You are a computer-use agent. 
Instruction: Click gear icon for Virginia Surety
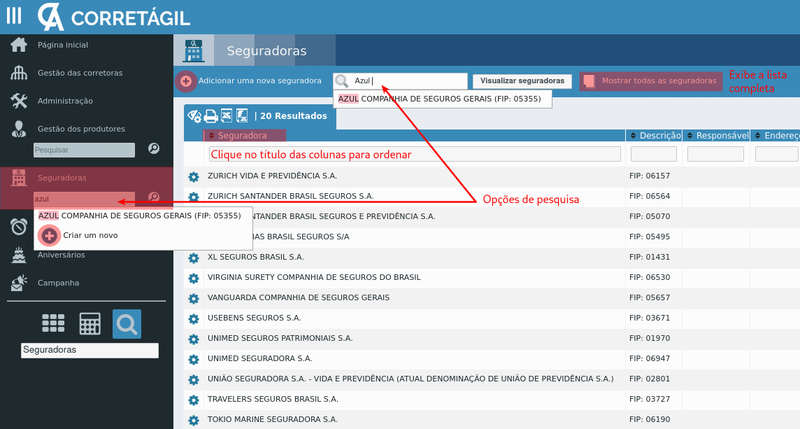(193, 278)
